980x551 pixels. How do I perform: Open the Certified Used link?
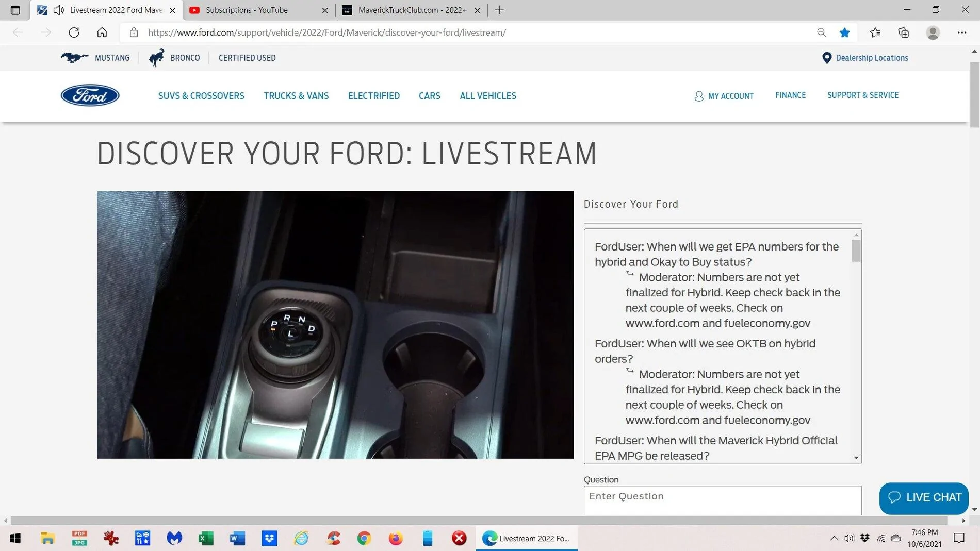pyautogui.click(x=247, y=58)
